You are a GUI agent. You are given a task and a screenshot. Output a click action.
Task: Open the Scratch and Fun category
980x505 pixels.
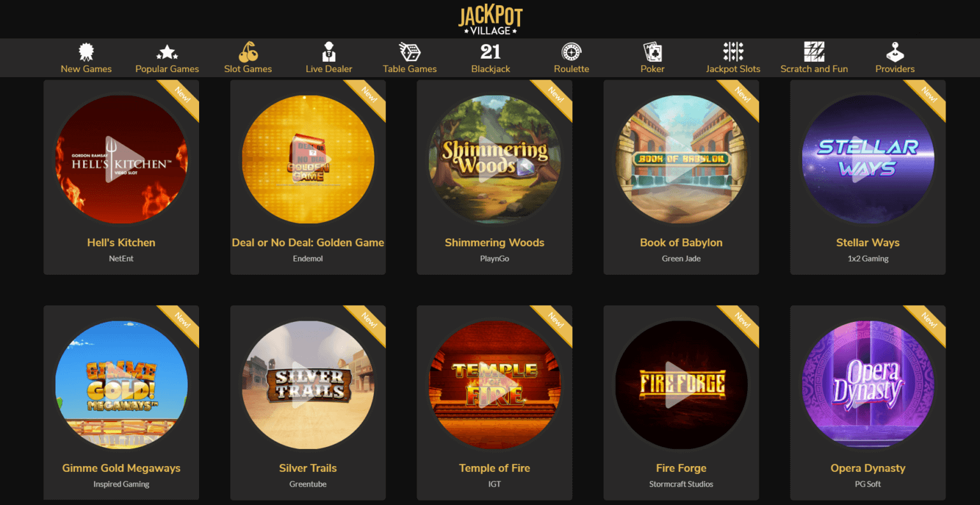(814, 58)
